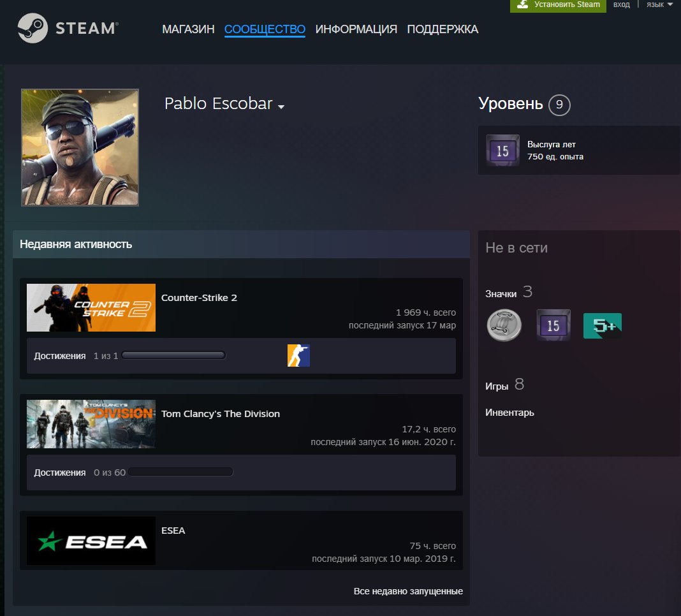Click the Выслуга лет badge text
681x616 pixels.
tap(551, 144)
